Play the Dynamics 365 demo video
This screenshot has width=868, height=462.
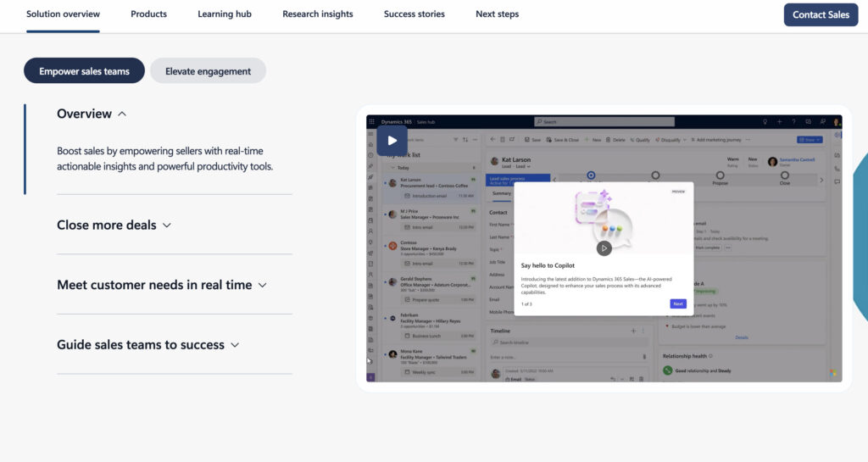click(392, 141)
